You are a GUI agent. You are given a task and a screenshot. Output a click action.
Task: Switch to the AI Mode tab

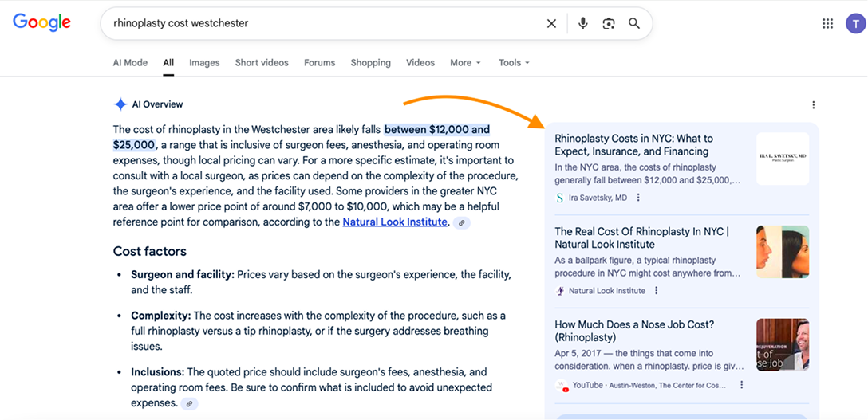130,63
